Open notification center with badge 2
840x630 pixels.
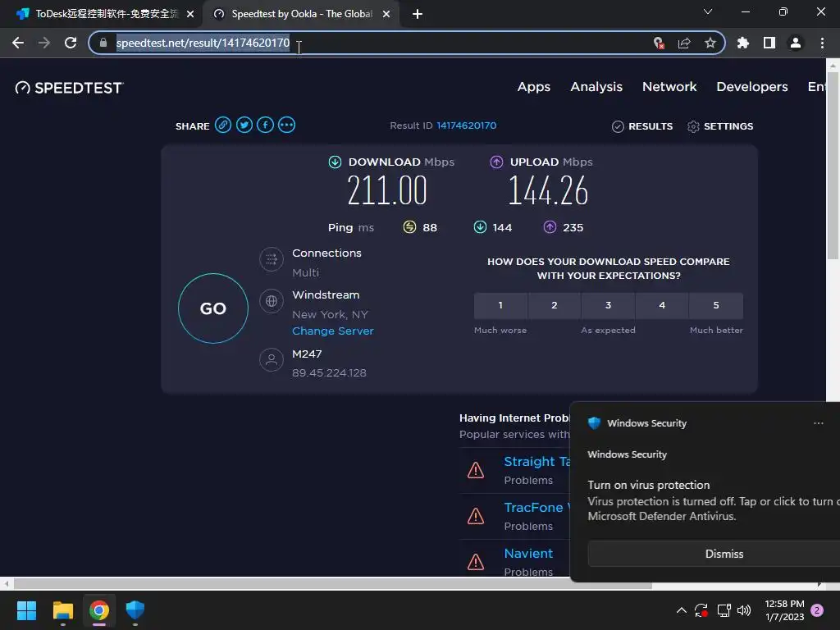pyautogui.click(x=817, y=610)
